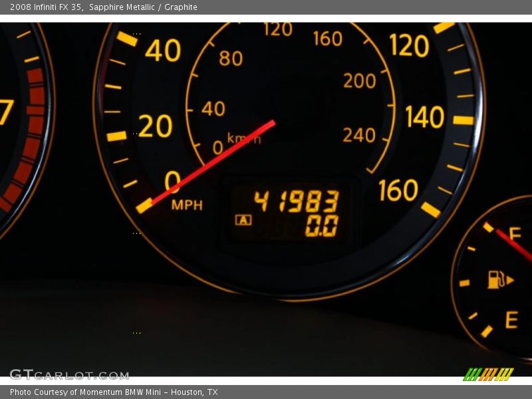Click the red fuel gauge needle

pyautogui.click(x=513, y=245)
